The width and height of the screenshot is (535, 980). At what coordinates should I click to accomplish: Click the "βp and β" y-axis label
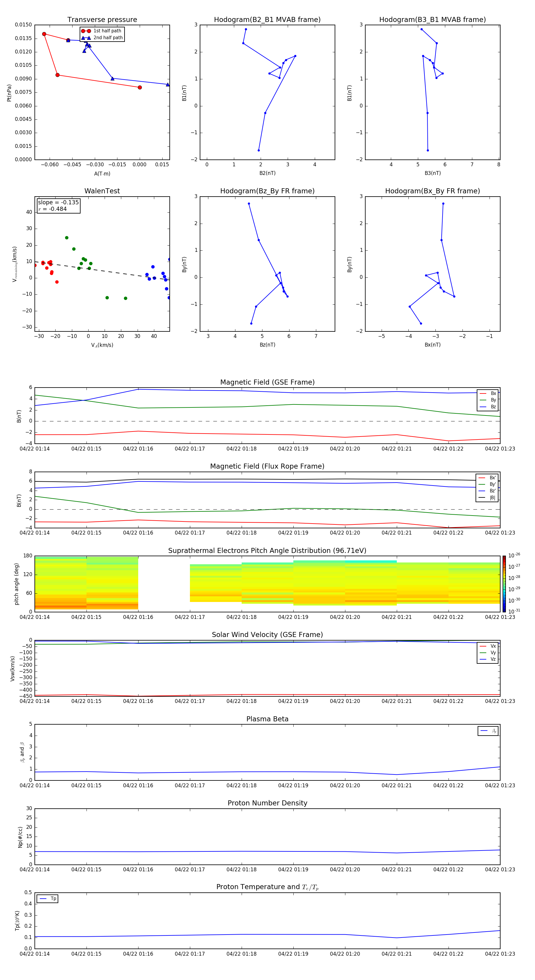[x=22, y=753]
